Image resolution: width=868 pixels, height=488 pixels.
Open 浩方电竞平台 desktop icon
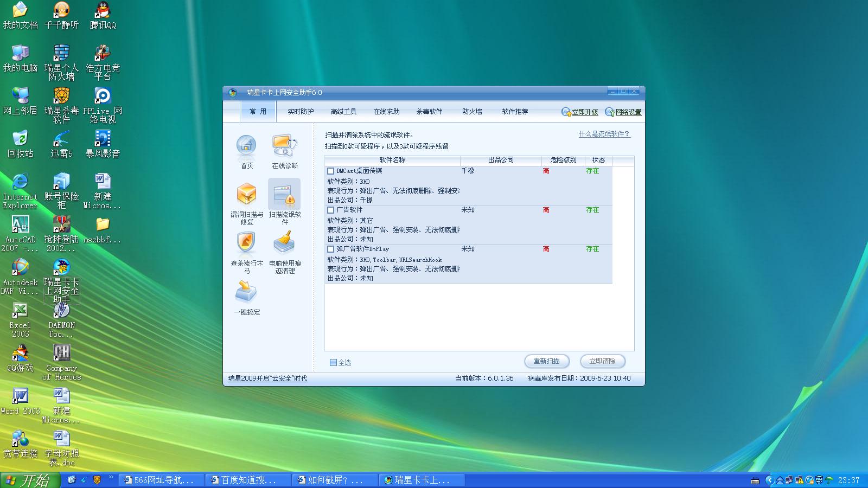click(x=103, y=62)
